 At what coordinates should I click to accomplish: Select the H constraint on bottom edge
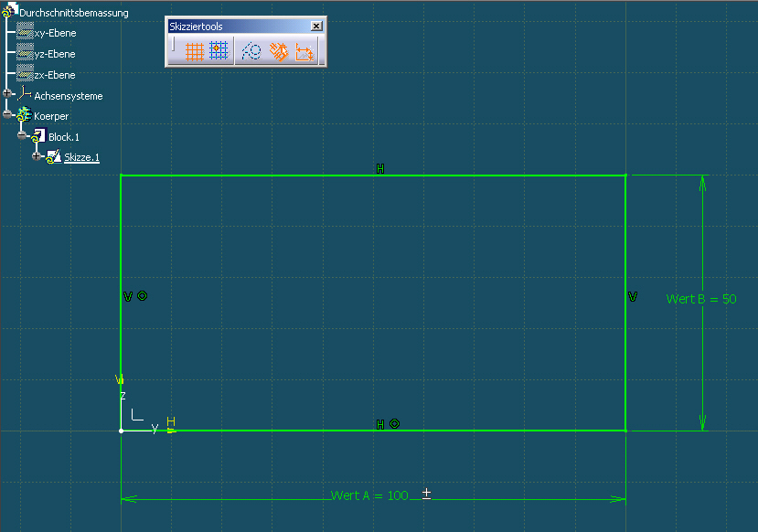(x=380, y=424)
